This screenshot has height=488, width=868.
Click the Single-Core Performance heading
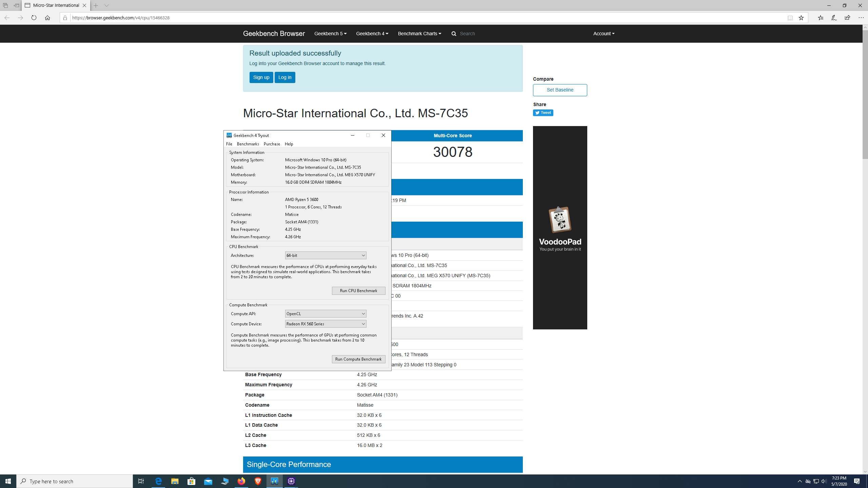tap(289, 464)
